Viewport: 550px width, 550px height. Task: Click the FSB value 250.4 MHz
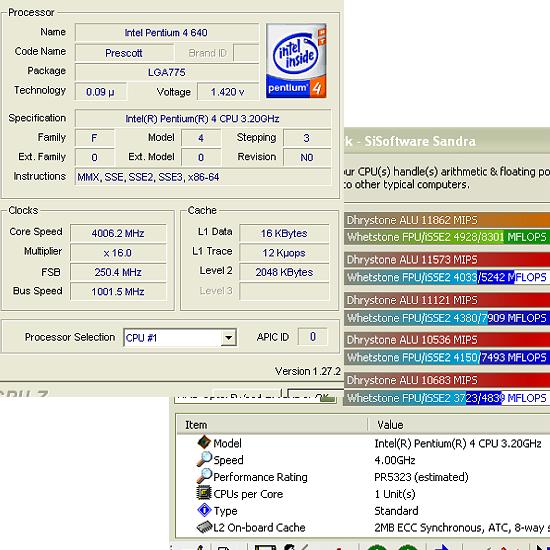pyautogui.click(x=118, y=272)
